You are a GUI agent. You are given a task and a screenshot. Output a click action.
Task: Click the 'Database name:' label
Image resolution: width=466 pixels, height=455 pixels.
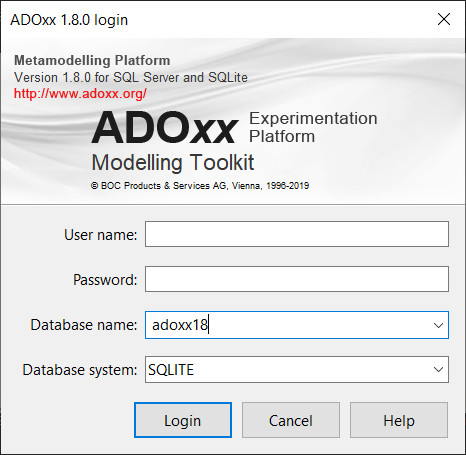(84, 325)
